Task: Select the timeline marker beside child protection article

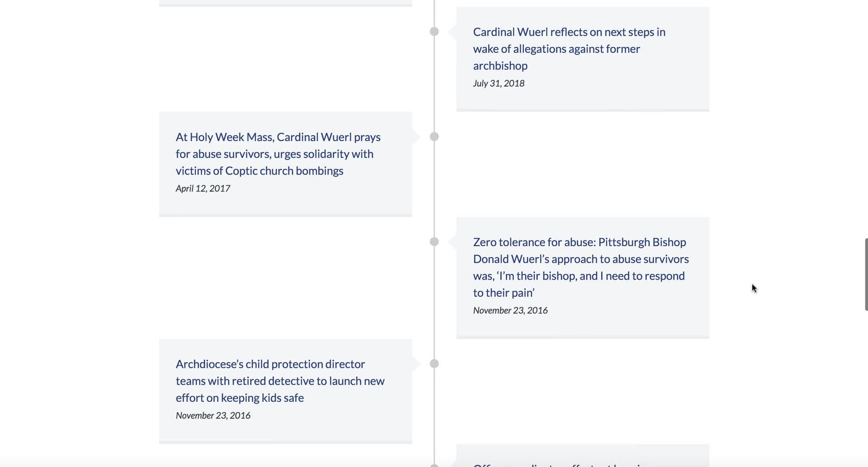Action: coord(434,364)
